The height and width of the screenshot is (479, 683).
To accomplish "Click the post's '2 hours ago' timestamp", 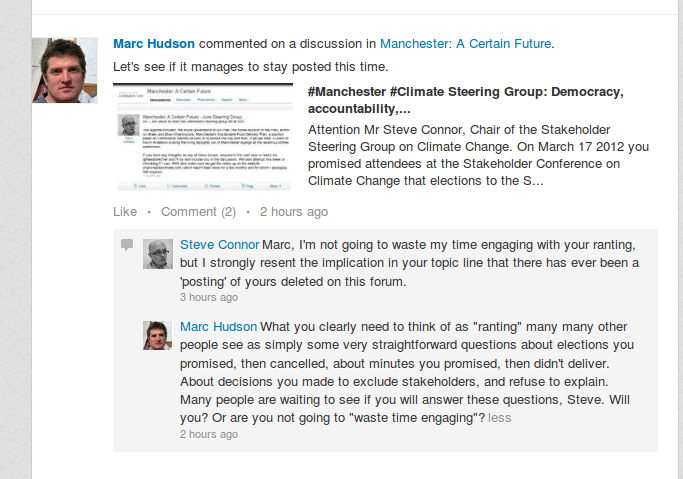I will [293, 212].
